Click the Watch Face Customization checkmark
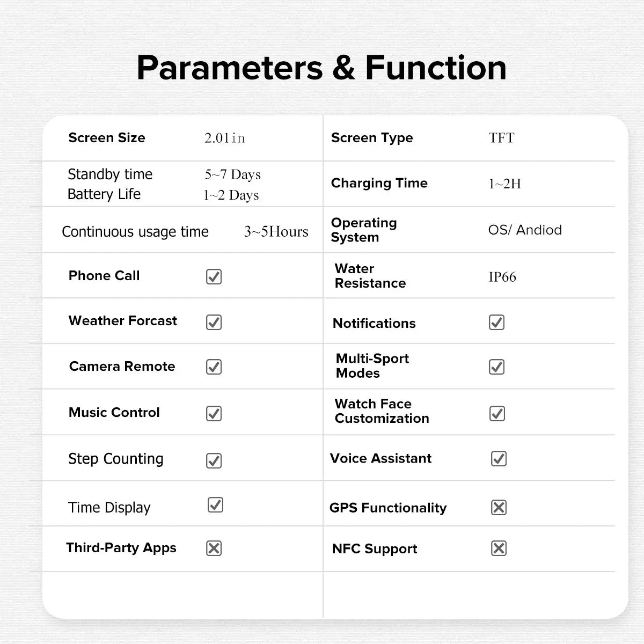The image size is (644, 644). (x=497, y=413)
